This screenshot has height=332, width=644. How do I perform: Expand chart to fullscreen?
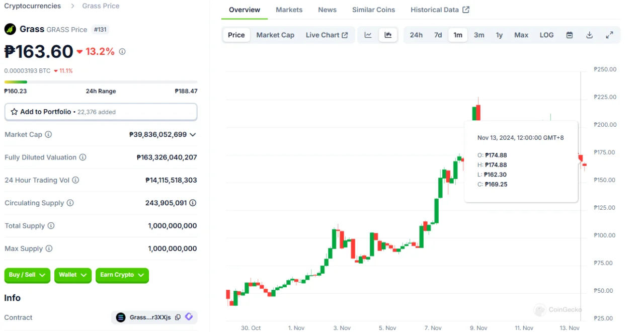click(609, 35)
